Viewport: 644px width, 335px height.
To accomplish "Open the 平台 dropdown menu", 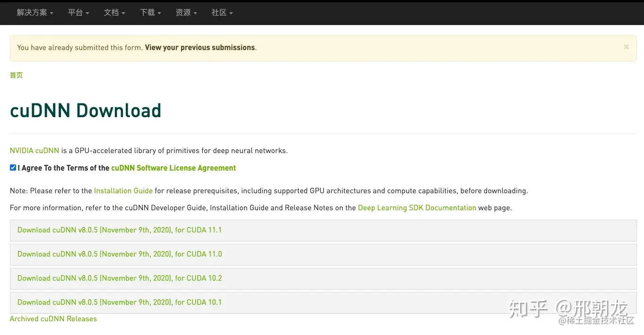I will coord(78,13).
